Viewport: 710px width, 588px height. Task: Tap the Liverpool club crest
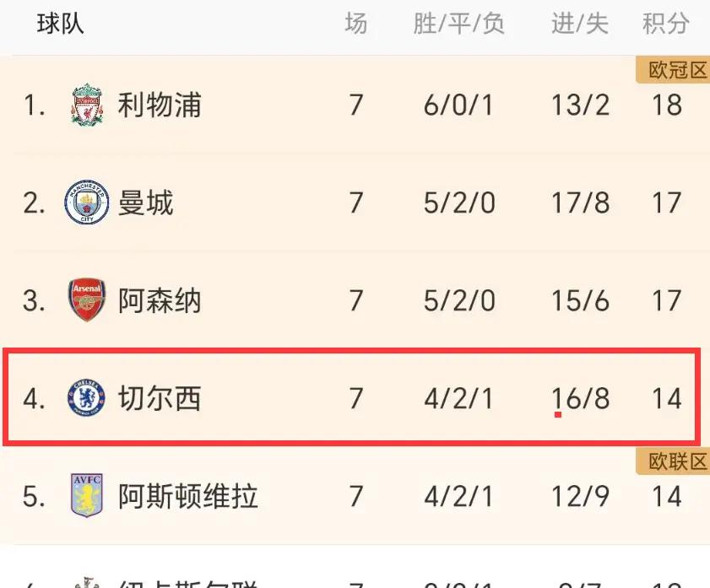(88, 105)
